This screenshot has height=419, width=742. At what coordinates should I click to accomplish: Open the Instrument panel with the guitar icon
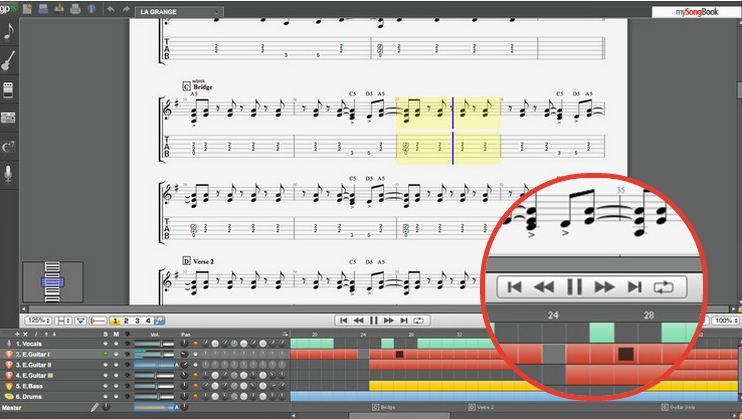coord(9,61)
